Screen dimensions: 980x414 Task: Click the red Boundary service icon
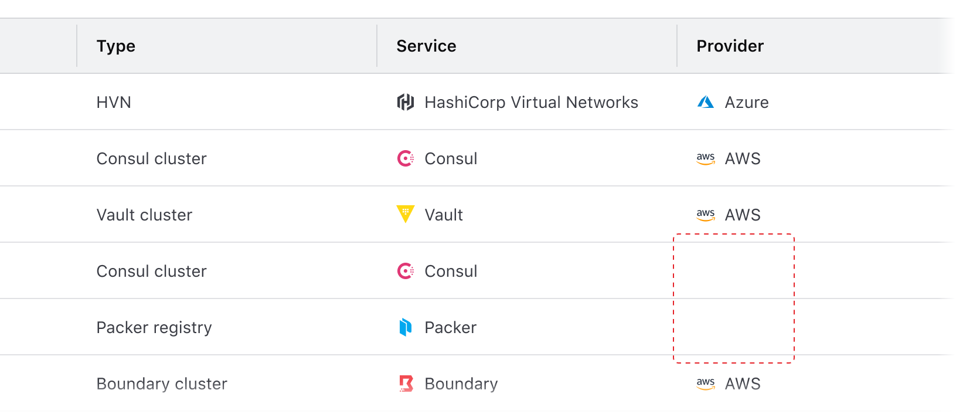(406, 384)
